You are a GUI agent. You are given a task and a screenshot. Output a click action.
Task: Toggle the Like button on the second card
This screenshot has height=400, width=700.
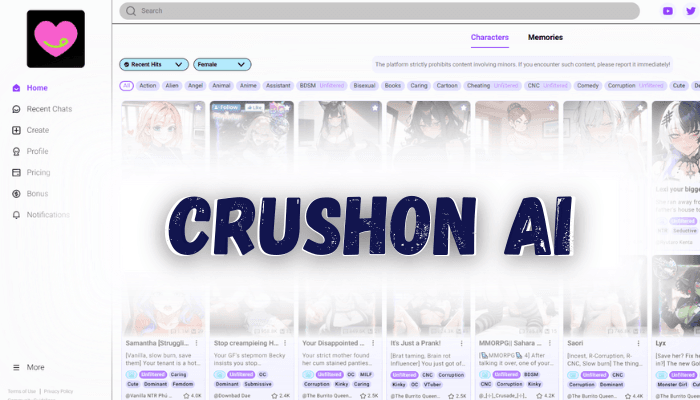click(254, 108)
